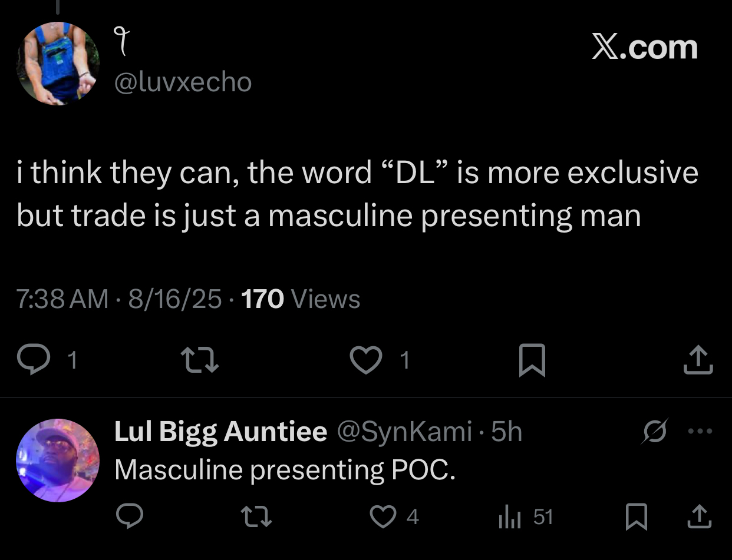The height and width of the screenshot is (560, 732).
Task: Share Lul Bigg Auntiee's reply
Action: pyautogui.click(x=698, y=517)
